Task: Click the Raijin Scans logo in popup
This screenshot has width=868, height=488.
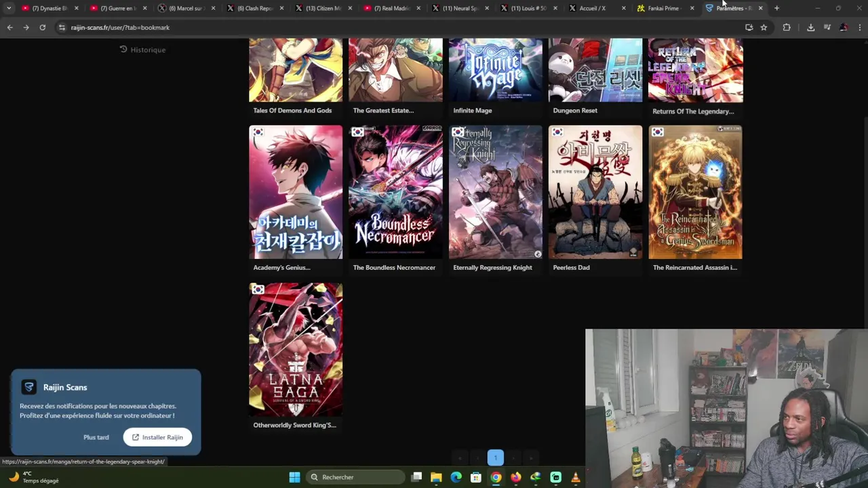Action: pos(28,387)
